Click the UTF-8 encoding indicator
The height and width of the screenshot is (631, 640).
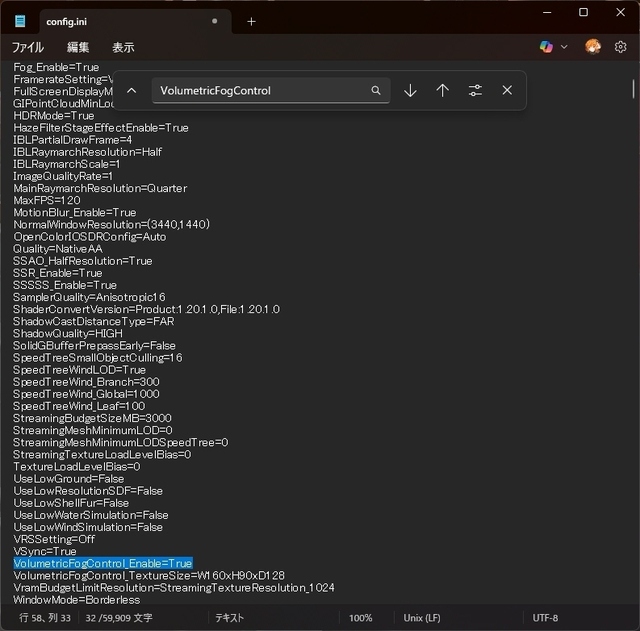coord(546,618)
